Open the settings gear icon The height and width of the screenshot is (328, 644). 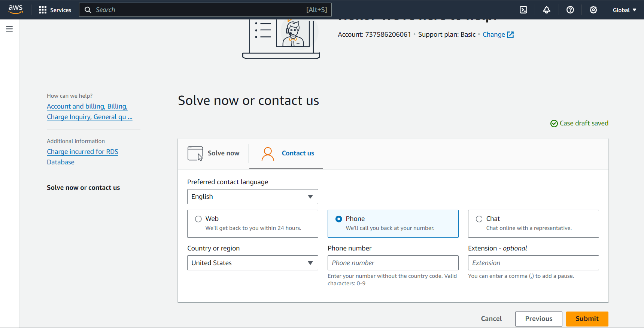(x=593, y=10)
